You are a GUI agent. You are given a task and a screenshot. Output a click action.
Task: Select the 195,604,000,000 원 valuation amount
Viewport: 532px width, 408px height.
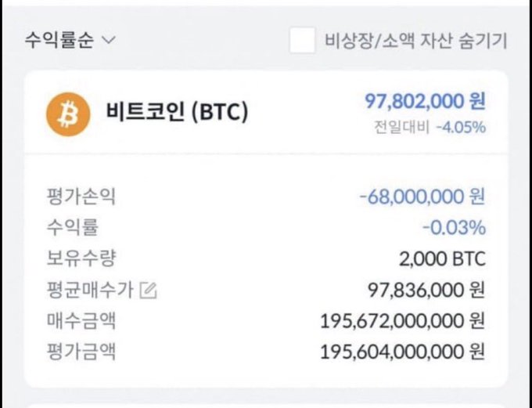403,351
